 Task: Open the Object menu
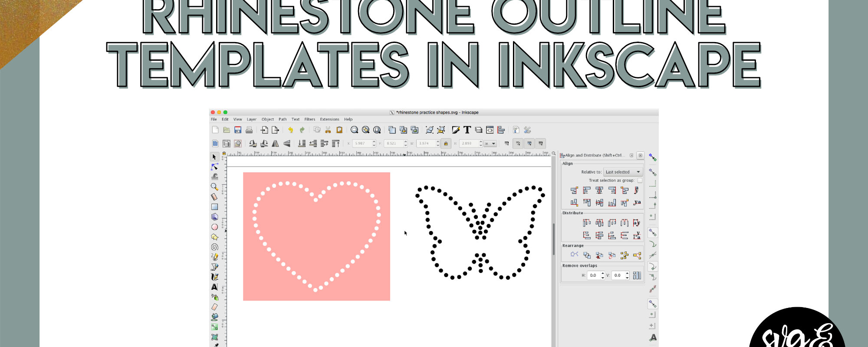(268, 119)
